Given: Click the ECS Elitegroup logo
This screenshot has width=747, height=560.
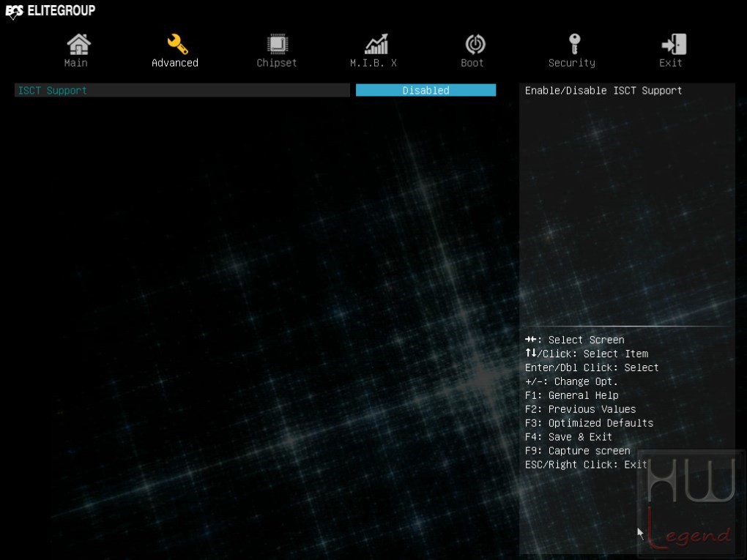Looking at the screenshot, I should (x=50, y=11).
